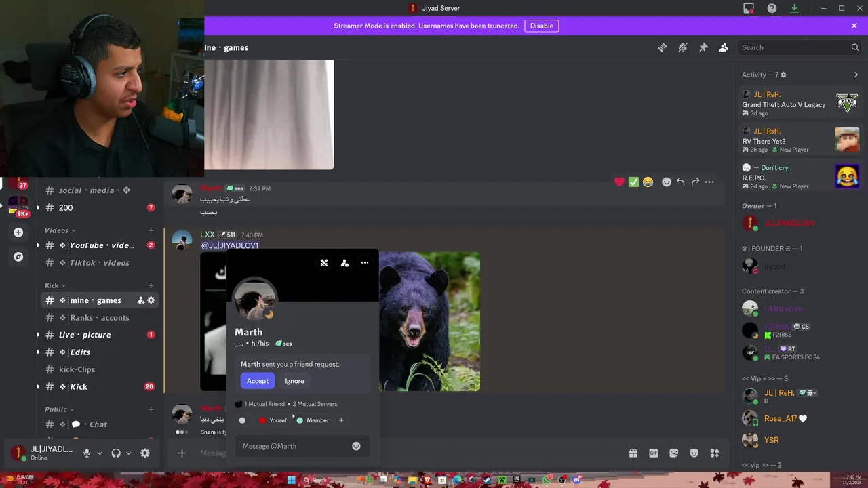Forward the message

(x=695, y=182)
